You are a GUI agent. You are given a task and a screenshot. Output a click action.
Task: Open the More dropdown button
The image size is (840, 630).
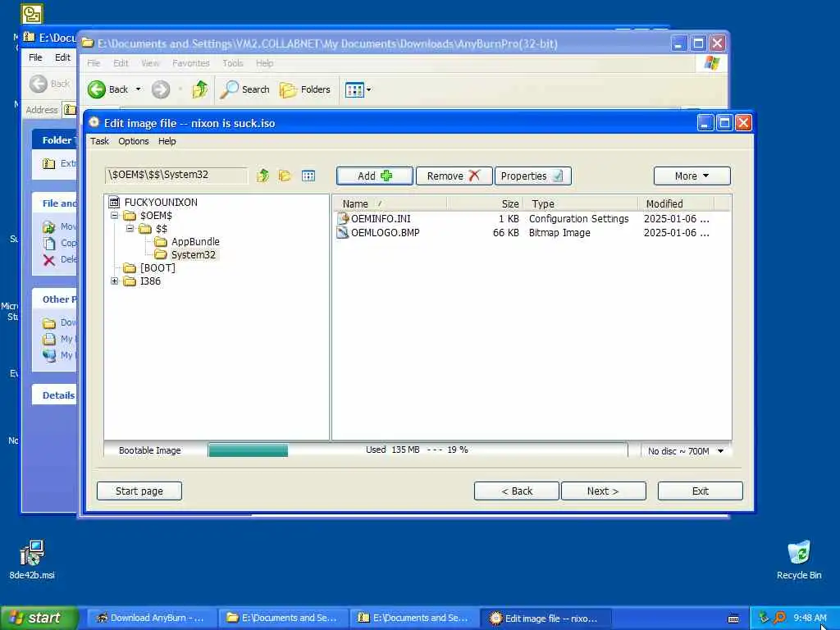[692, 176]
